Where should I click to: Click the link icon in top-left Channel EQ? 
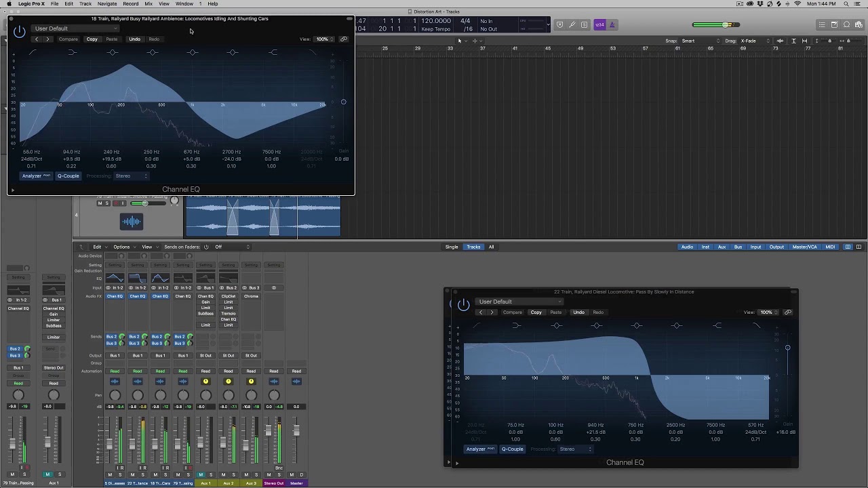pos(344,39)
